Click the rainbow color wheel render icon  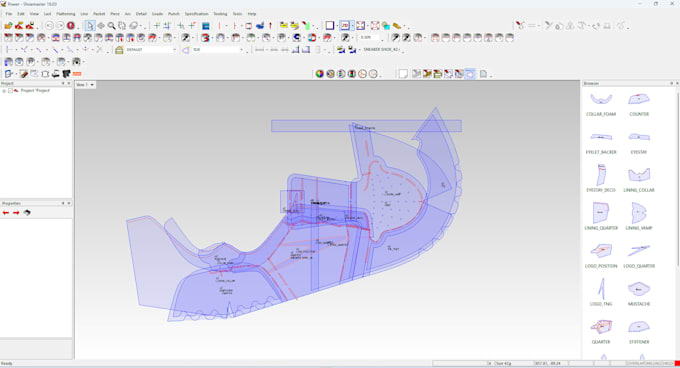click(320, 74)
